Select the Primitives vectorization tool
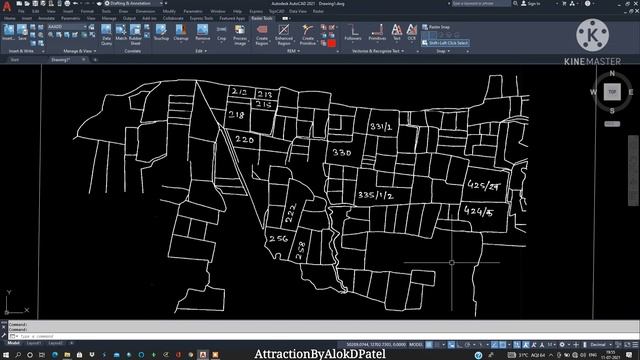Image resolution: width=640 pixels, height=360 pixels. coord(377,33)
